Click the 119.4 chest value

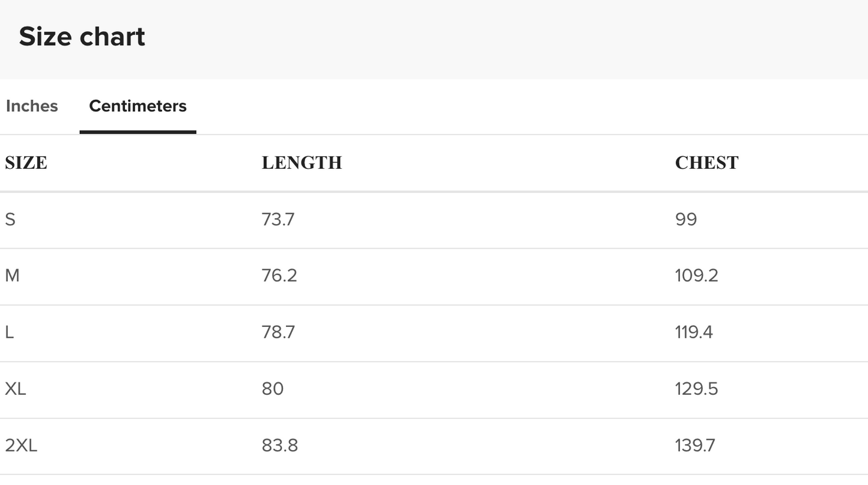pos(694,332)
